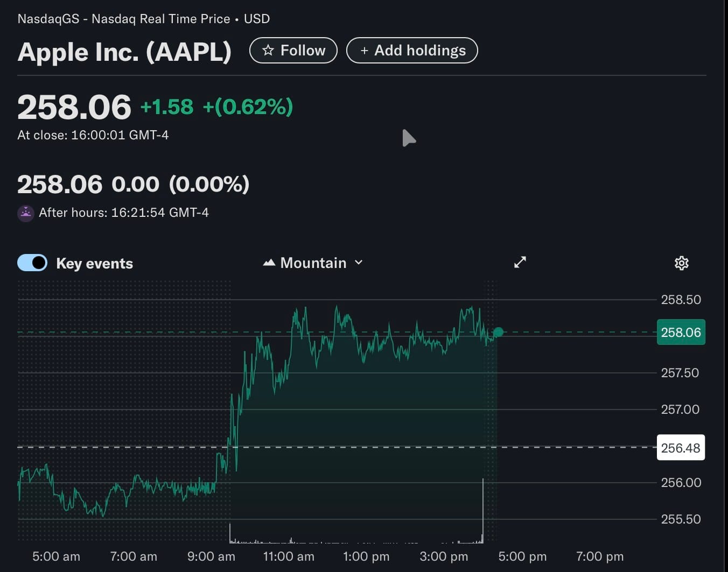Click the mountain chart type icon

click(269, 263)
